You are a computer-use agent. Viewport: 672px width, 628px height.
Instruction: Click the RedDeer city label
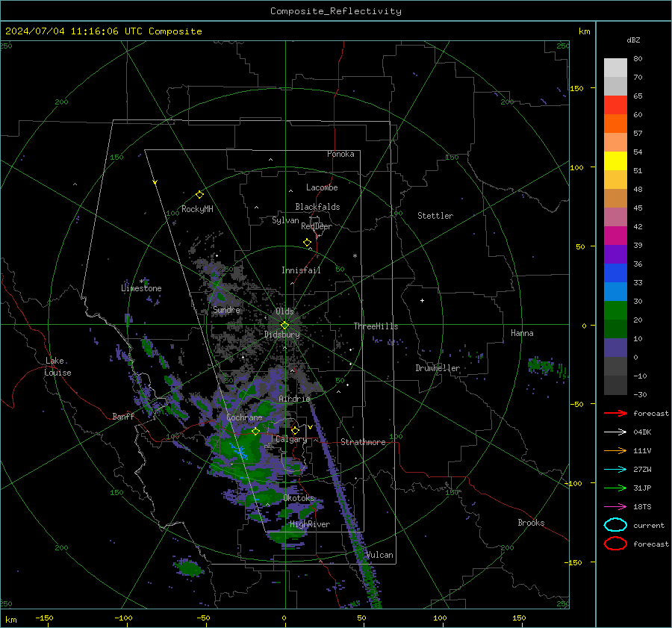(x=317, y=226)
